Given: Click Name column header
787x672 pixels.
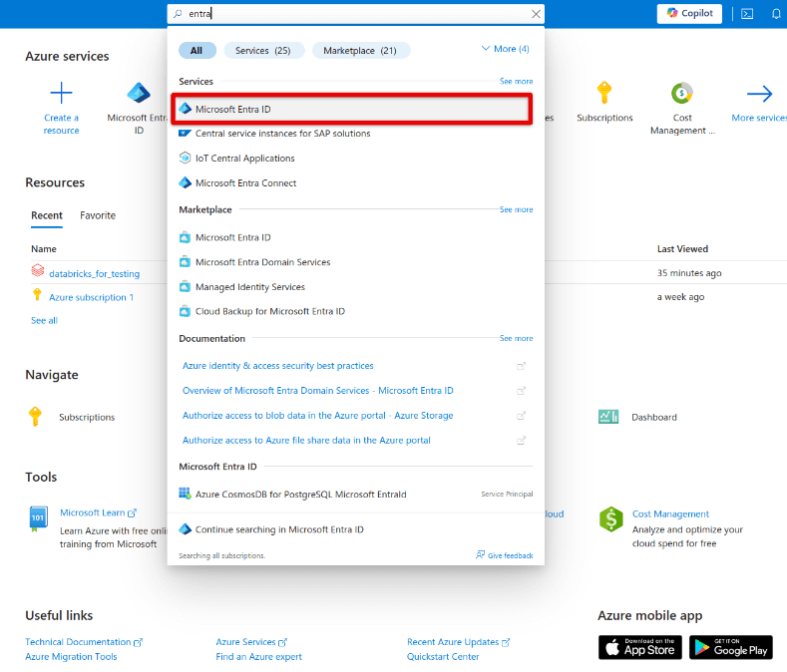Looking at the screenshot, I should tap(44, 249).
